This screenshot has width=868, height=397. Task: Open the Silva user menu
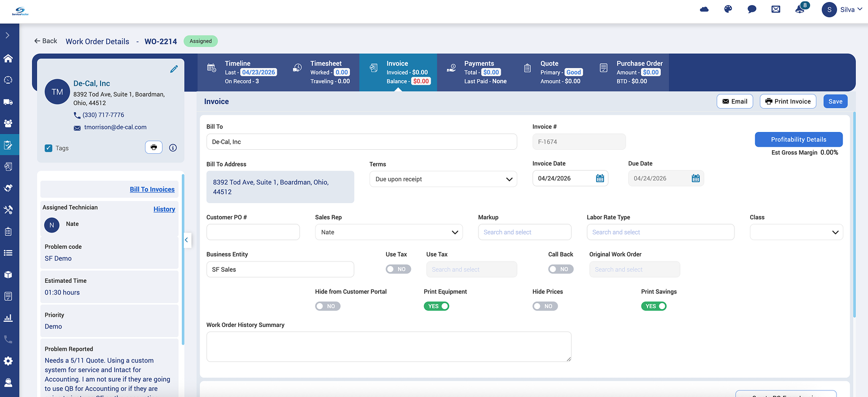click(x=842, y=10)
